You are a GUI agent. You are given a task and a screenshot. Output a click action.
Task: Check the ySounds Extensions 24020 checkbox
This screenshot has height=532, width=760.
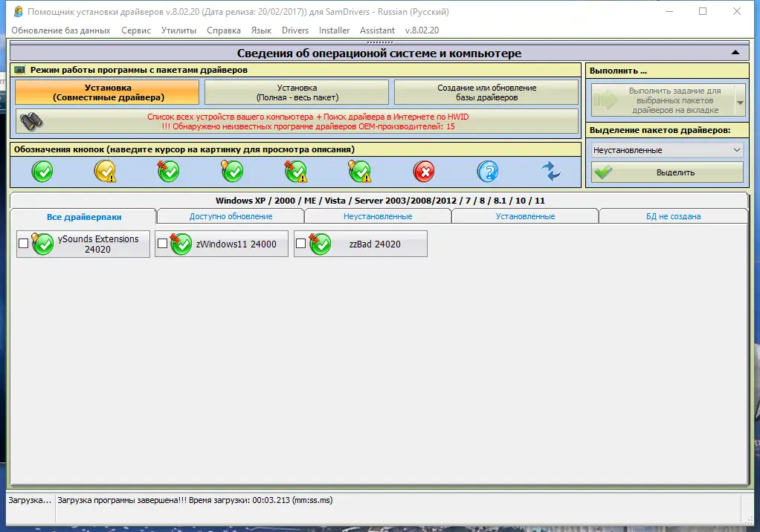23,244
